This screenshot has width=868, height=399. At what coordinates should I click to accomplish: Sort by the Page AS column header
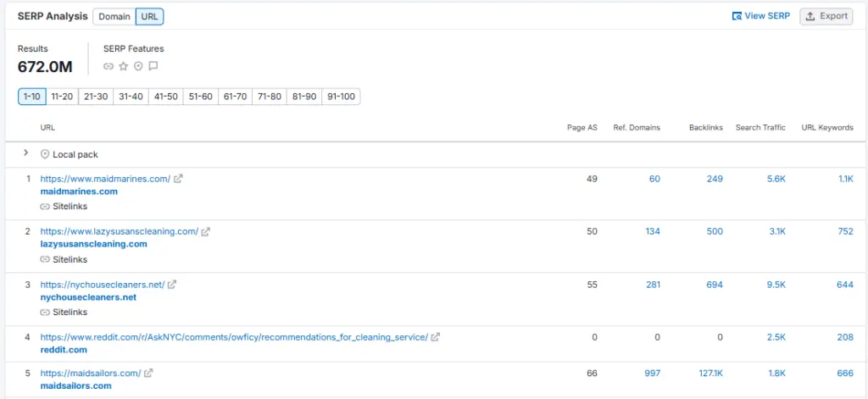[581, 128]
